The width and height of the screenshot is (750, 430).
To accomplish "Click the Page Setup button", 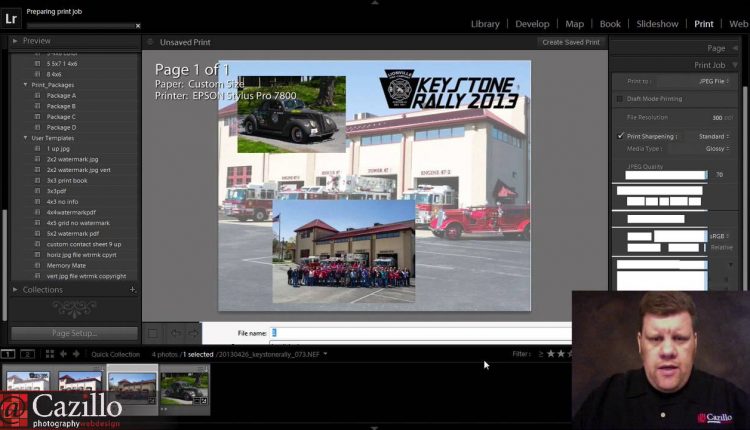I will click(74, 333).
